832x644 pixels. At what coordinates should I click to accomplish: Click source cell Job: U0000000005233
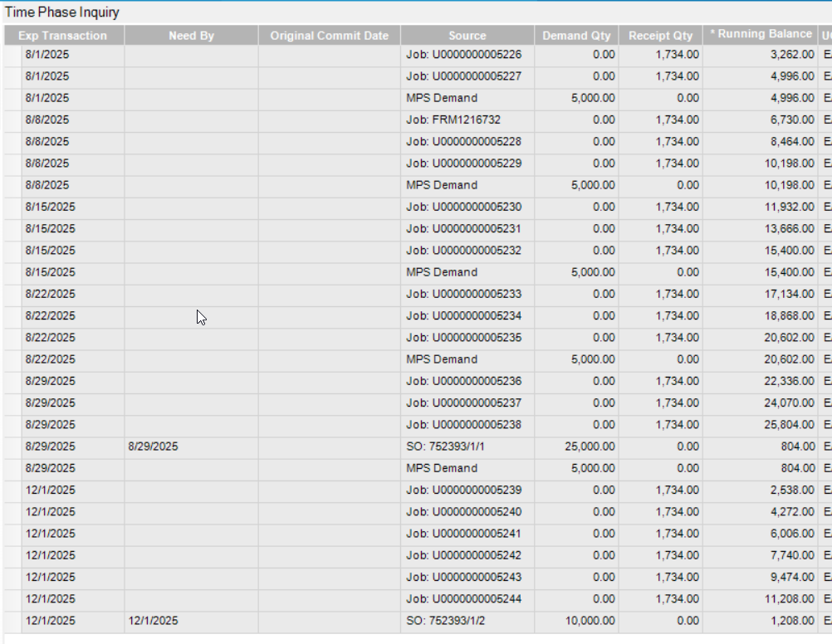467,294
